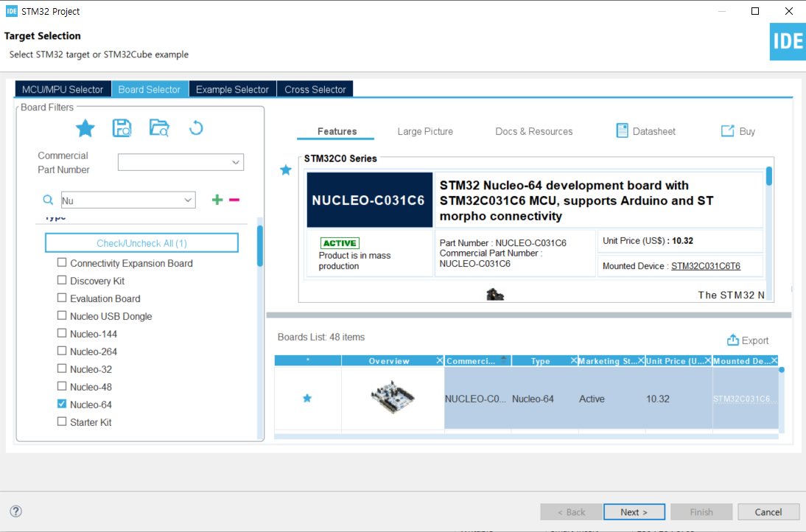Screen dimensions: 806x532
Task: Click the Check/Uncheck All (1) button
Action: click(142, 243)
